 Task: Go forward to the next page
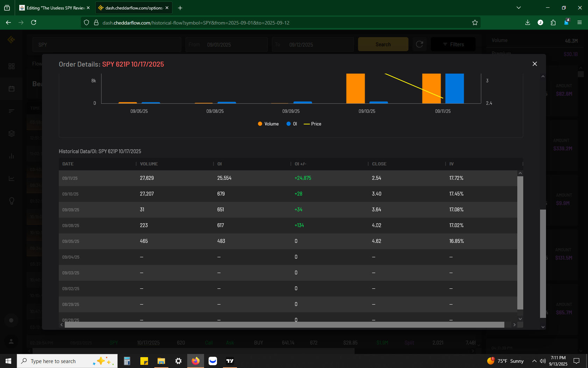click(x=21, y=22)
